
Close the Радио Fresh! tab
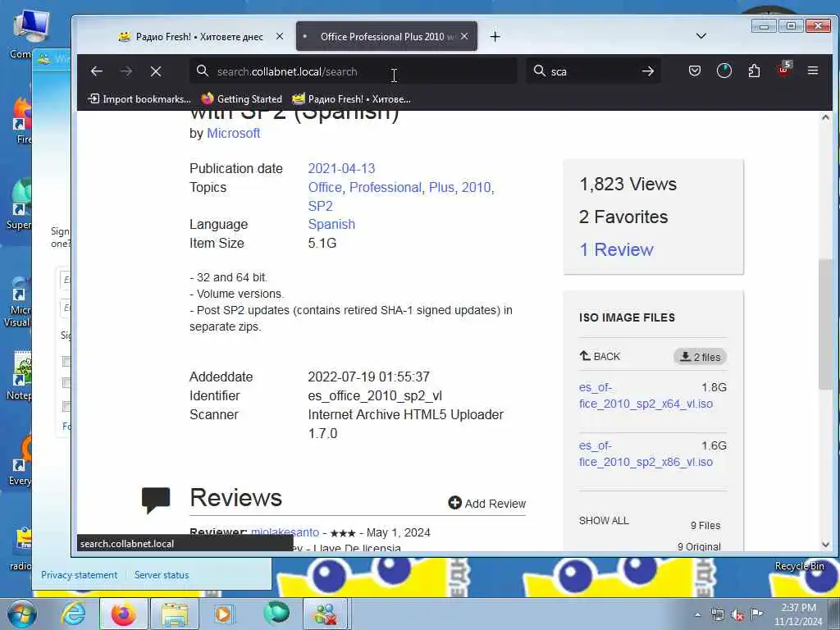pyautogui.click(x=280, y=36)
